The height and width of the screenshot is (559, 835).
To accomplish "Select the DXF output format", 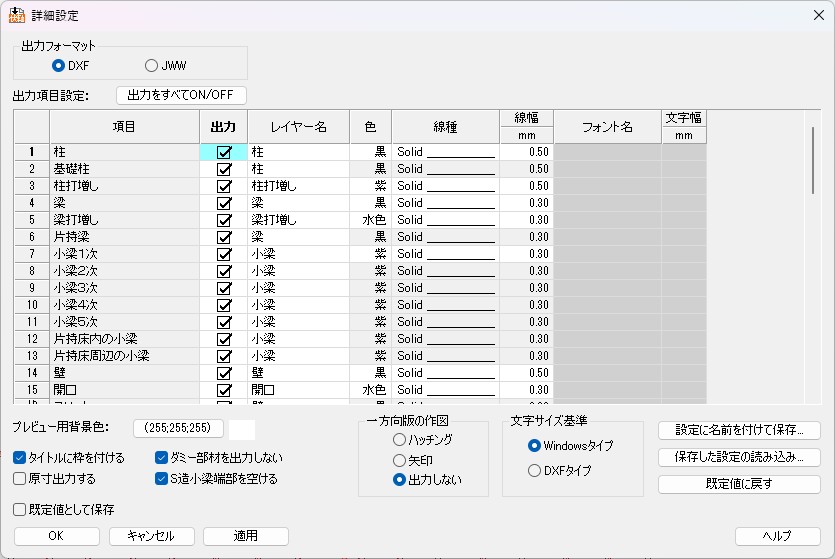I will [59, 66].
